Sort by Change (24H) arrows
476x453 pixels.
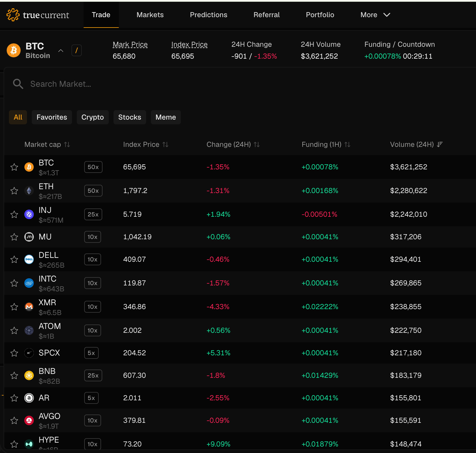tap(257, 144)
